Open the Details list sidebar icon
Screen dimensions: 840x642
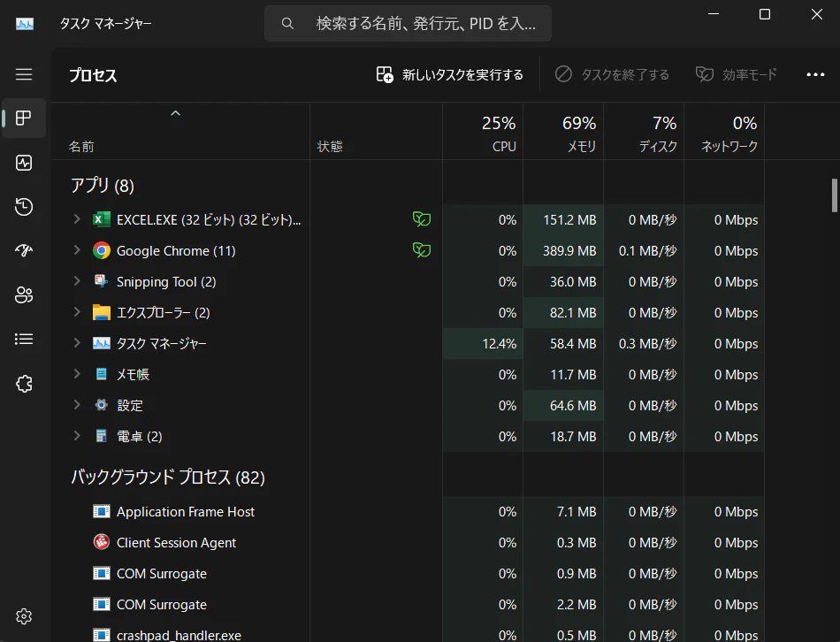click(24, 339)
